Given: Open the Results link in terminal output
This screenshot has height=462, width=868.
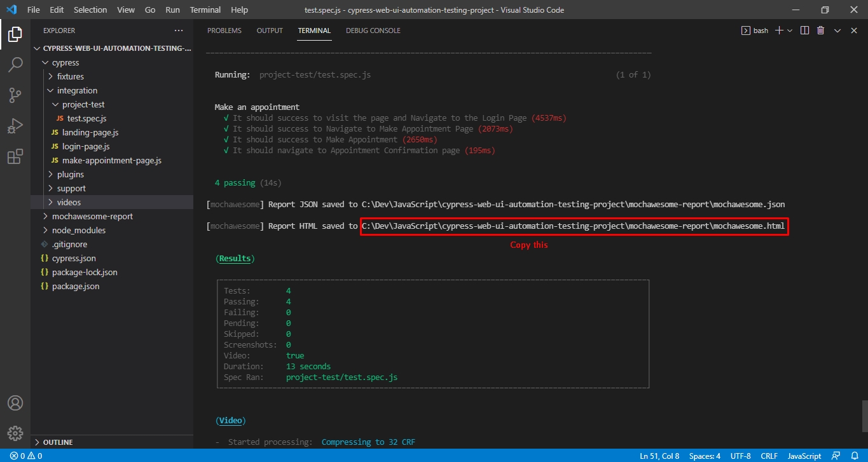Looking at the screenshot, I should coord(235,258).
